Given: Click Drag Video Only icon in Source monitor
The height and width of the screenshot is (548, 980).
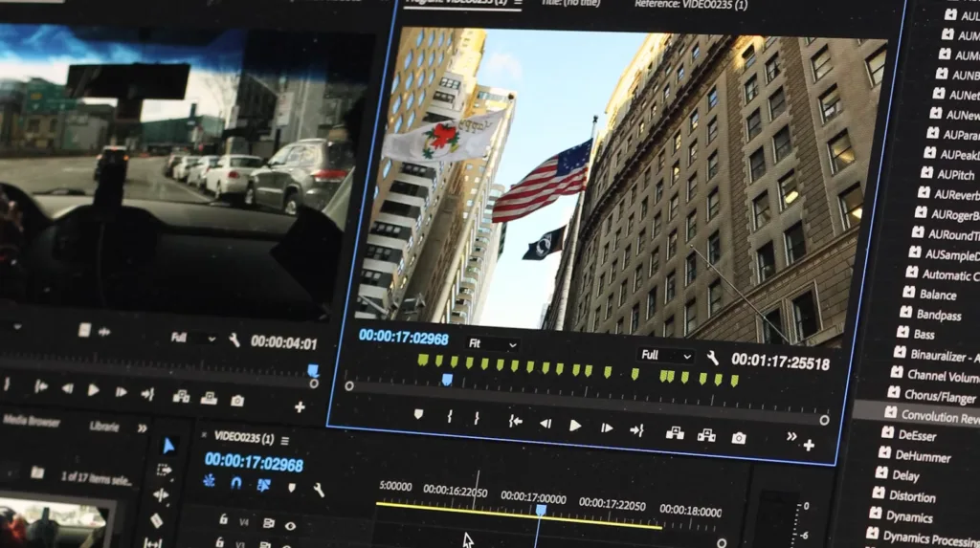Looking at the screenshot, I should point(84,330).
